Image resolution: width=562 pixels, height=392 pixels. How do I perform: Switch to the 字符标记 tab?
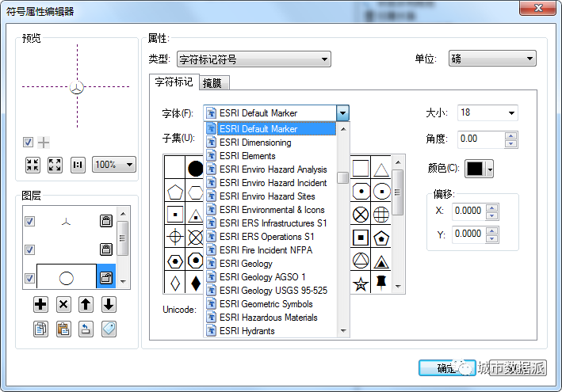[x=174, y=82]
